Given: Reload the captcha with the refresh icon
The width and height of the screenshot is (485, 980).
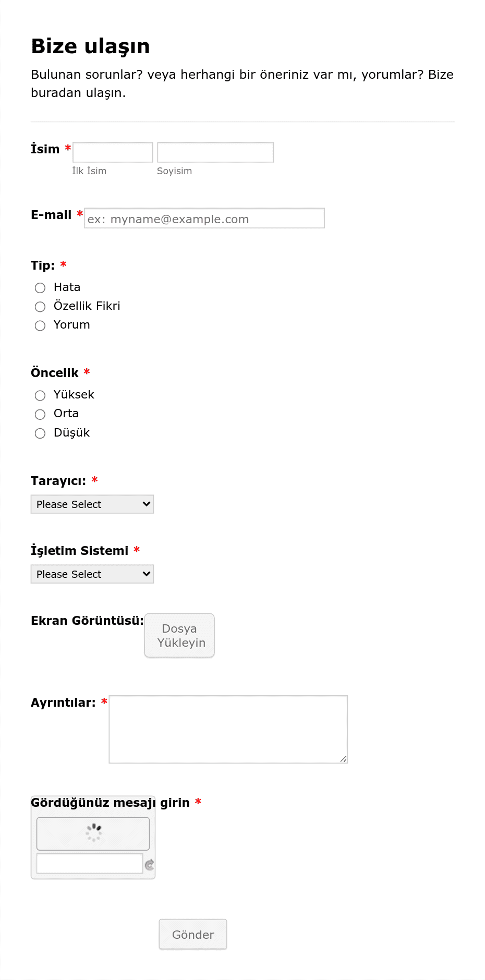Looking at the screenshot, I should [x=150, y=865].
